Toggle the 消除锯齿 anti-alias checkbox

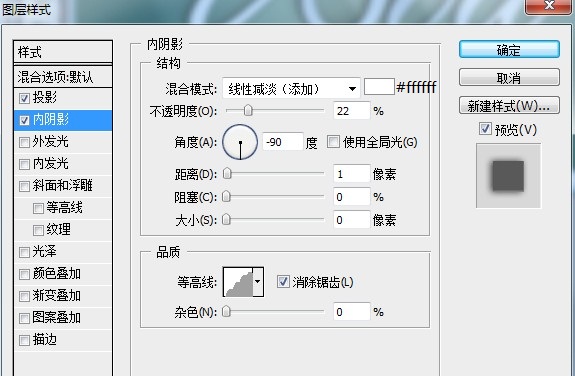coord(283,282)
